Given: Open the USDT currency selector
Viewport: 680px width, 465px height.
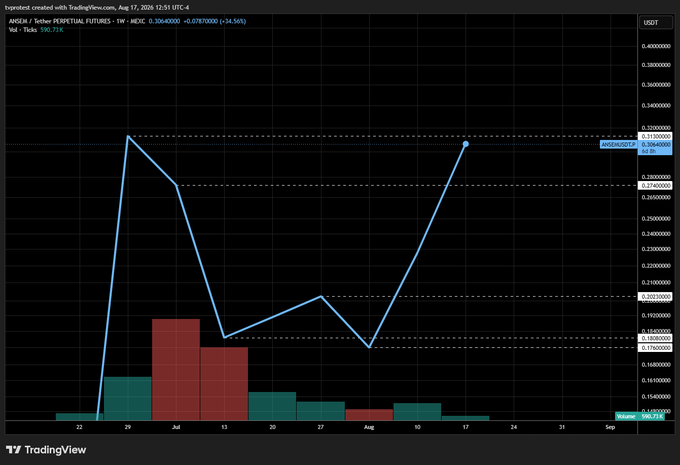Looking at the screenshot, I should 656,23.
